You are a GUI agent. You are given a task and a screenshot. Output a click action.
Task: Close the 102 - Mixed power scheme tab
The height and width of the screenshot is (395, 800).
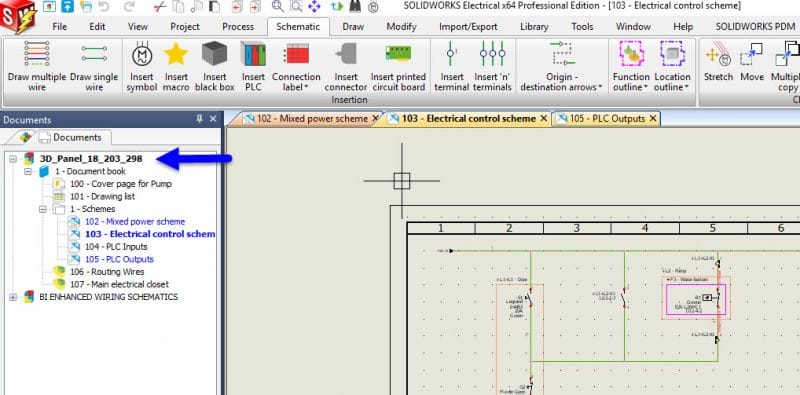376,118
